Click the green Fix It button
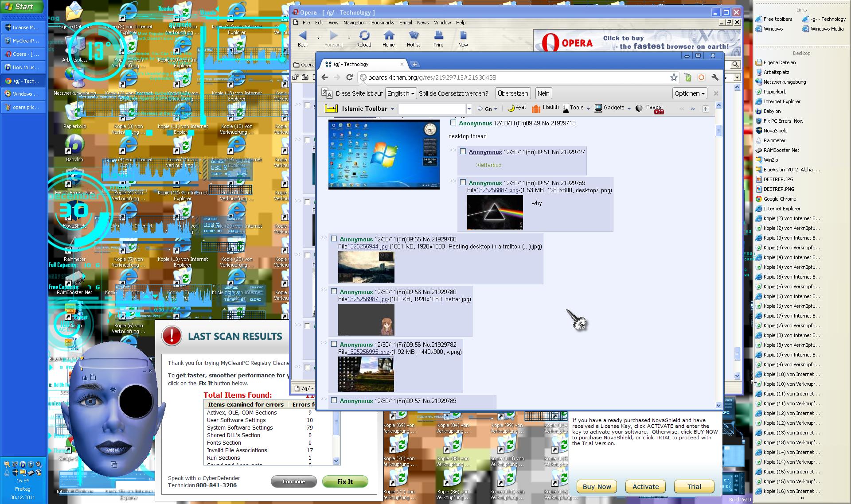Image resolution: width=851 pixels, height=504 pixels. pyautogui.click(x=345, y=482)
